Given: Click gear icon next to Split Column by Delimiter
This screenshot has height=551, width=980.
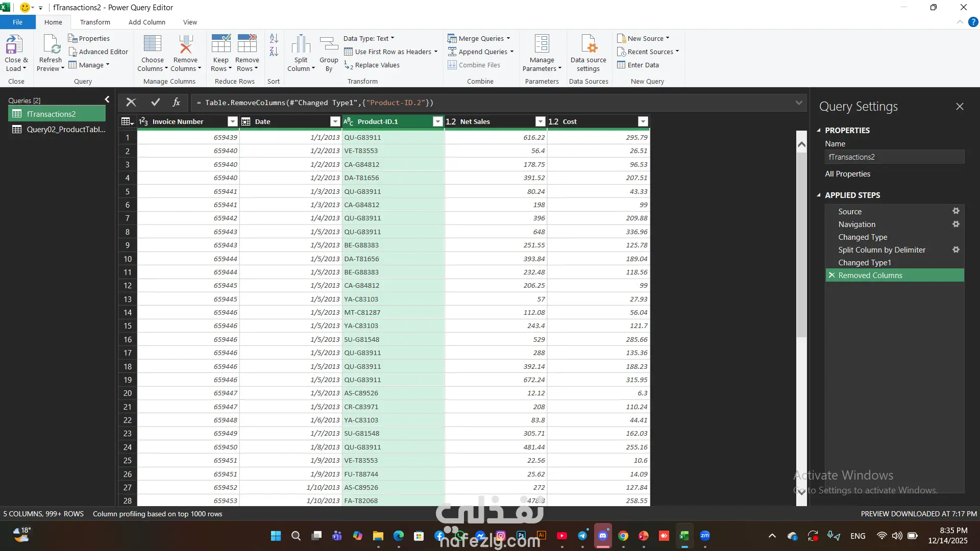Looking at the screenshot, I should coord(955,249).
